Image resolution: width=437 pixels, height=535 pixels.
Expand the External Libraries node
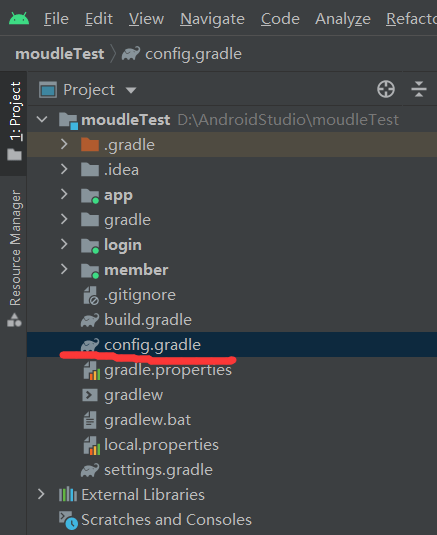click(41, 494)
